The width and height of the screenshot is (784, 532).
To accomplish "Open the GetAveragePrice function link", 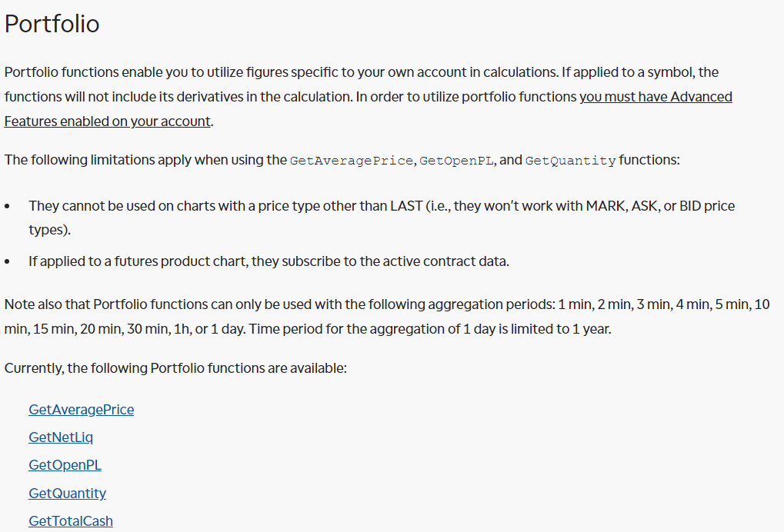I will click(x=81, y=410).
